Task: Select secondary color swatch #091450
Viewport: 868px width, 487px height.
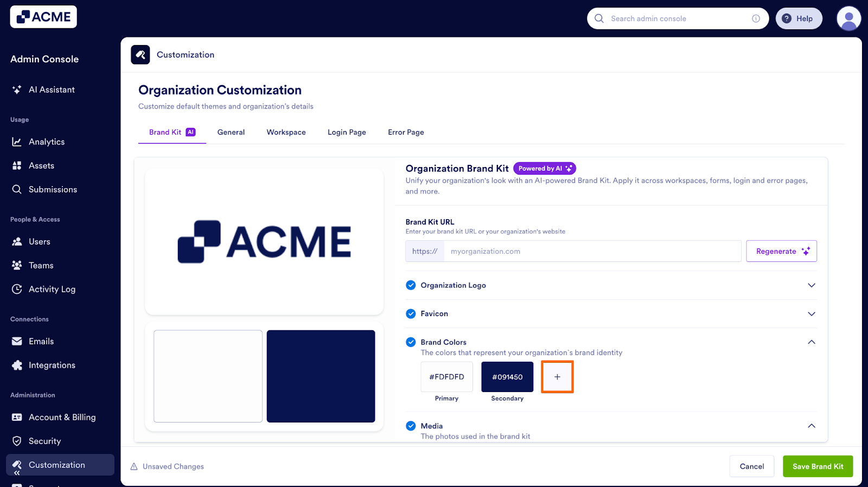Action: coord(507,377)
